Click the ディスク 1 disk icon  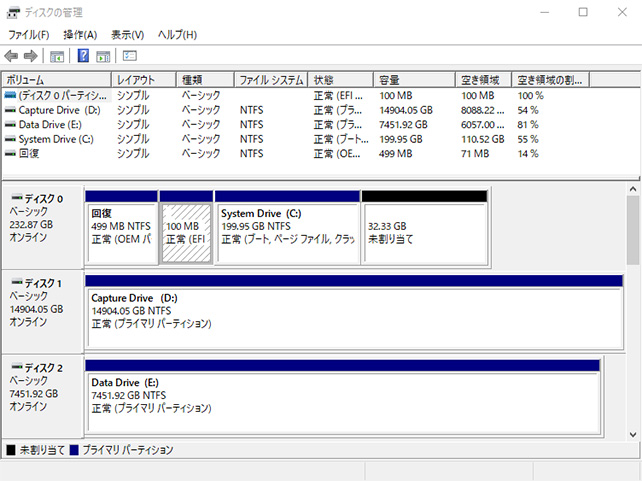pos(17,282)
